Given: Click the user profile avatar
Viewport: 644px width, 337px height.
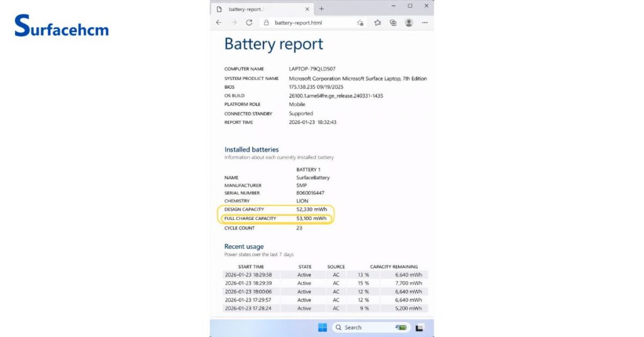Looking at the screenshot, I should (x=409, y=23).
